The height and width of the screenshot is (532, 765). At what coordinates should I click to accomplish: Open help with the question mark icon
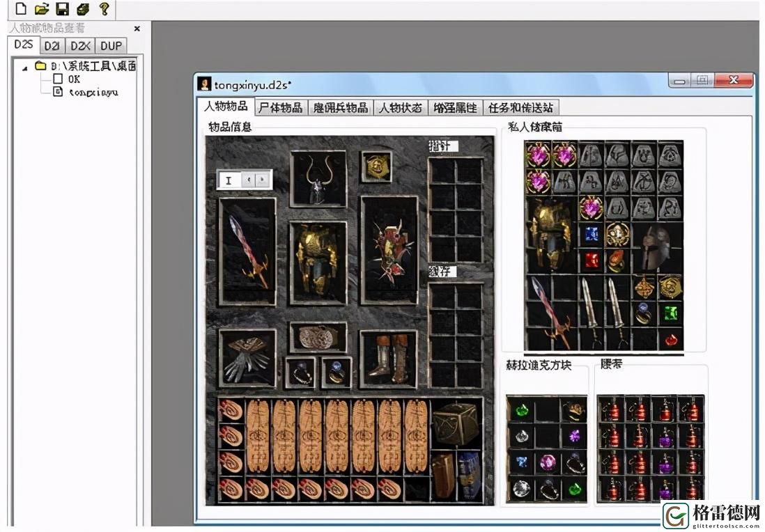(x=104, y=8)
